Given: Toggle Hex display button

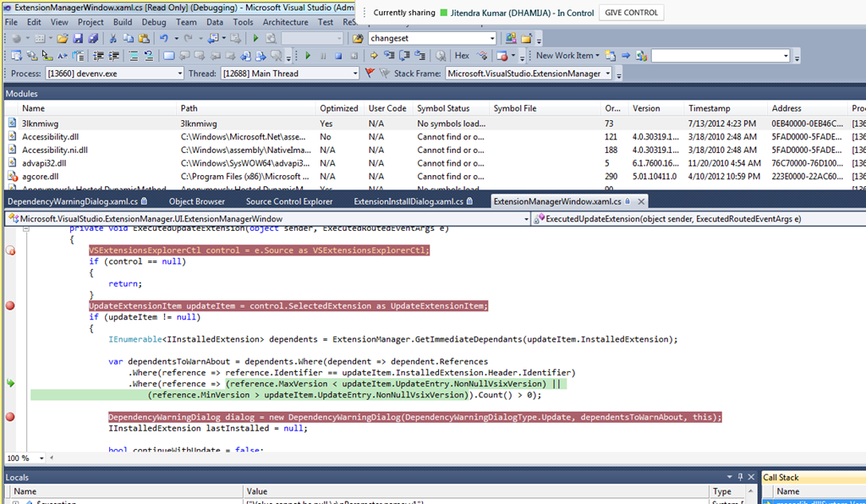Looking at the screenshot, I should (462, 56).
